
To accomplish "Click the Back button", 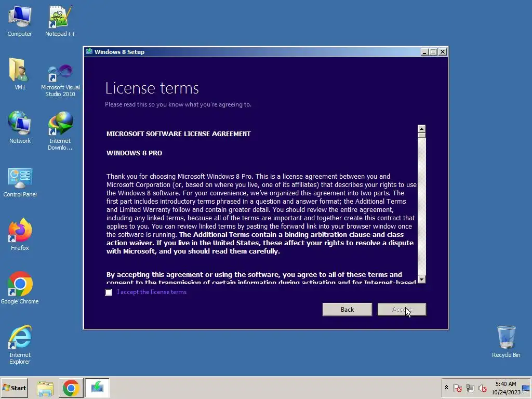I will coord(347,310).
